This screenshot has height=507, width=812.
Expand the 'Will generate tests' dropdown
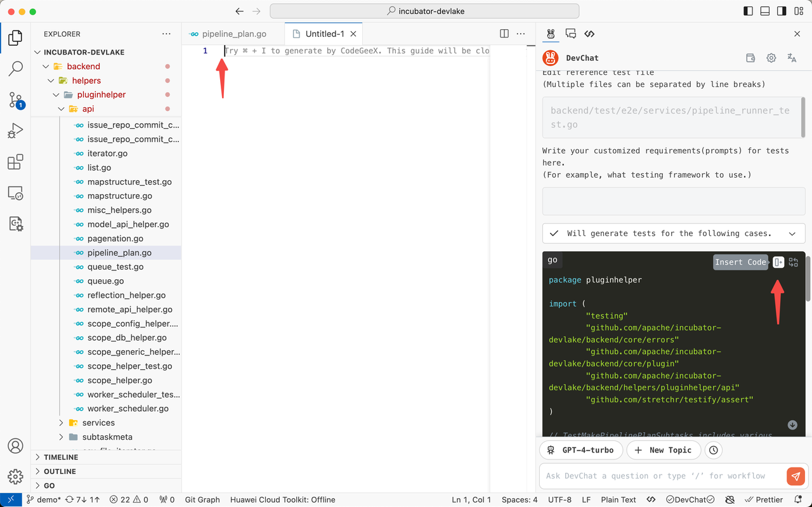point(674,234)
